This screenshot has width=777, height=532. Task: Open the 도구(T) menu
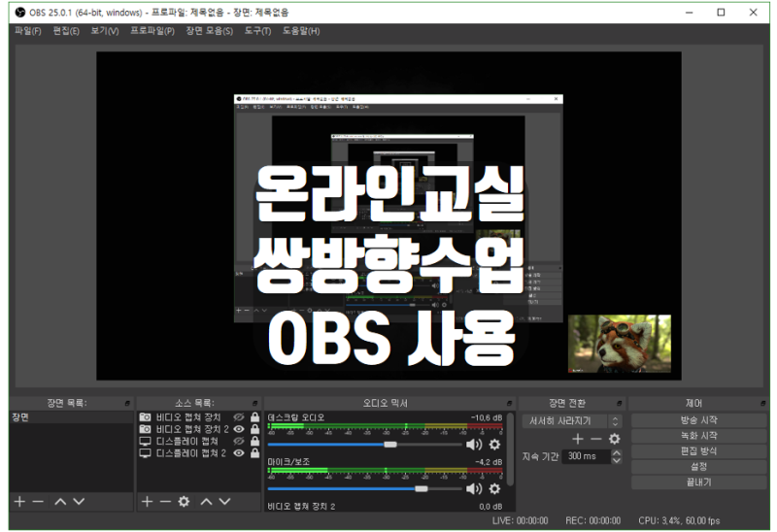pyautogui.click(x=257, y=31)
